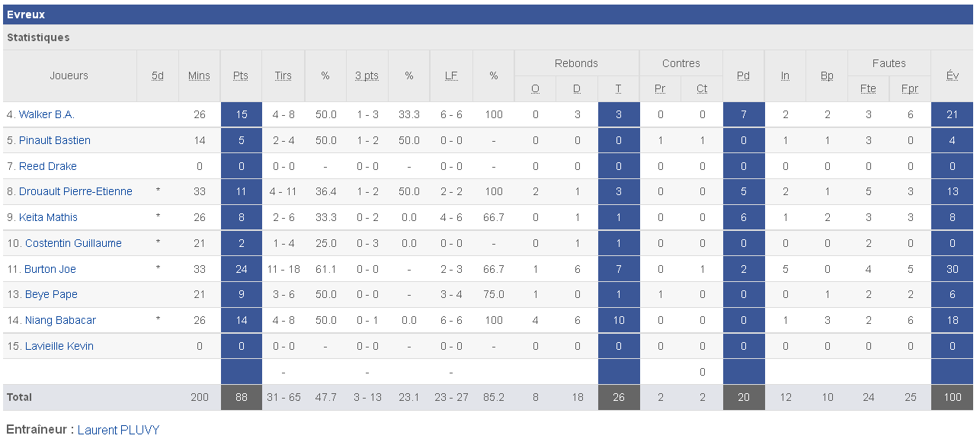Click the LF column header

click(451, 75)
